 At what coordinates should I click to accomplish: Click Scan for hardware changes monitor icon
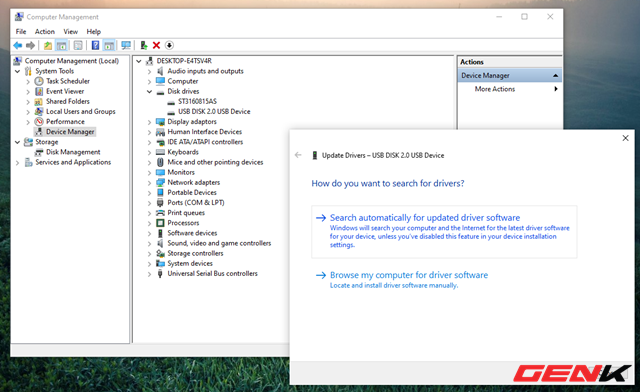pos(126,45)
